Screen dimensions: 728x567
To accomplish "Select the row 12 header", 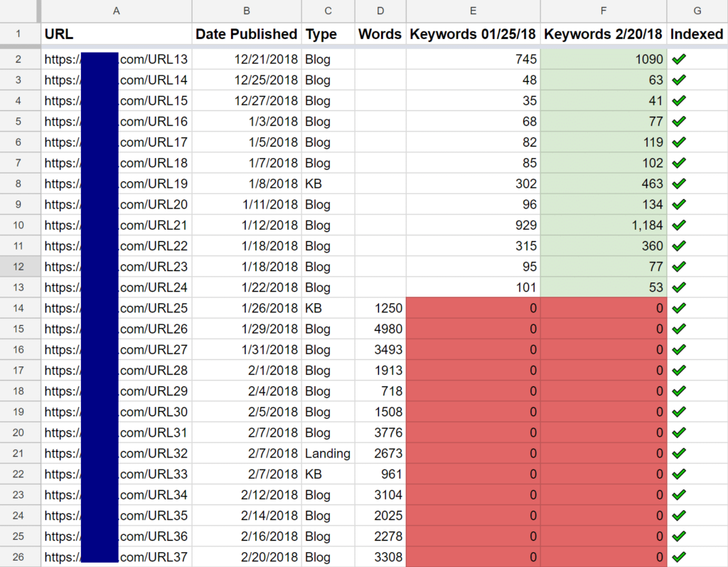I will pyautogui.click(x=18, y=267).
